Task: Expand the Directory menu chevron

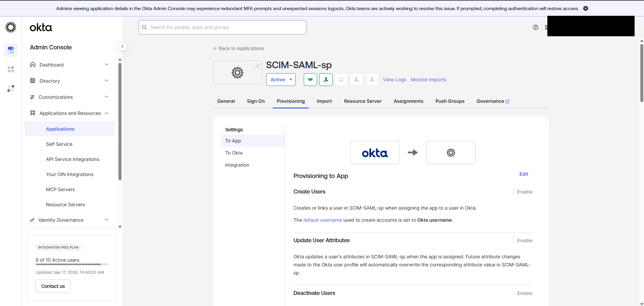Action: click(x=106, y=81)
